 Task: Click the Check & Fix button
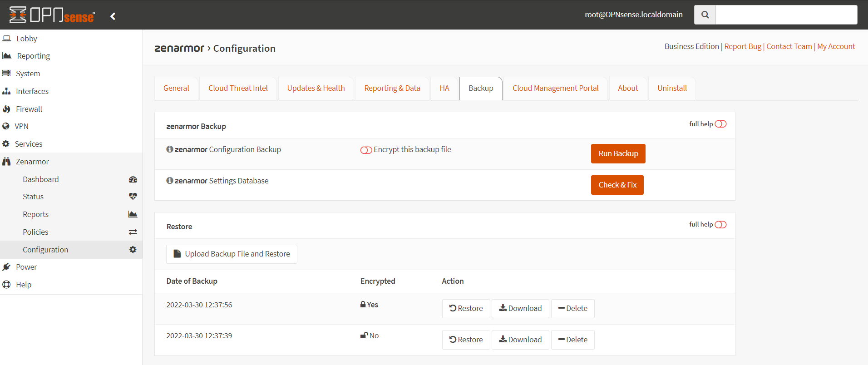coord(617,185)
